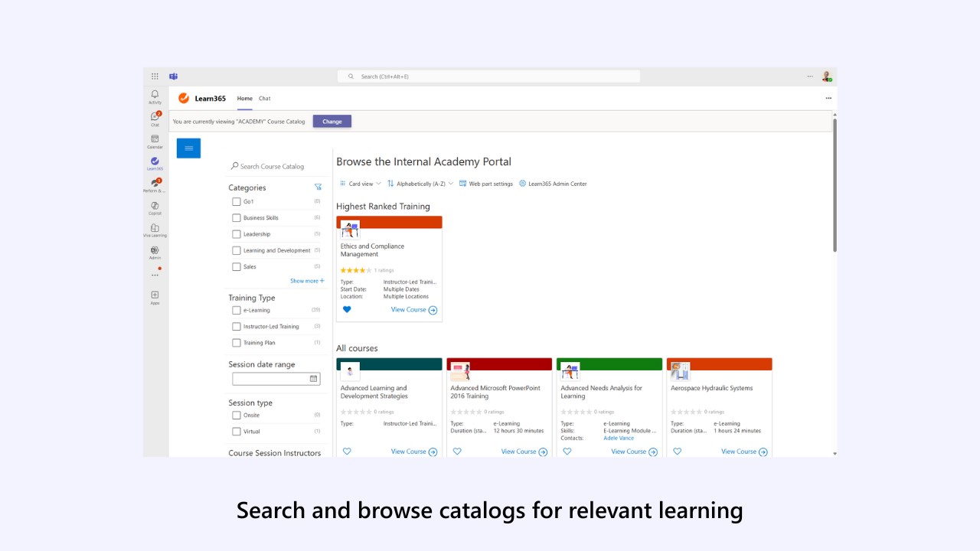980x551 pixels.
Task: Switch to the Chat tab
Action: [264, 99]
